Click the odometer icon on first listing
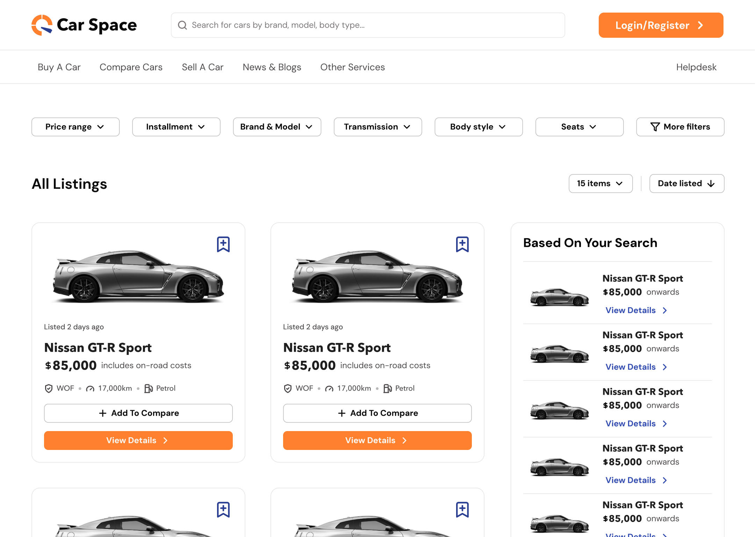 pyautogui.click(x=90, y=389)
